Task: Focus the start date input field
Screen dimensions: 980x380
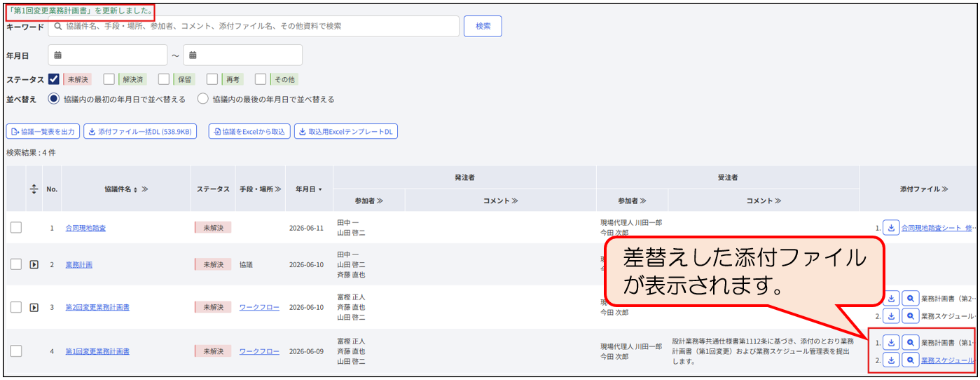Action: click(x=108, y=55)
